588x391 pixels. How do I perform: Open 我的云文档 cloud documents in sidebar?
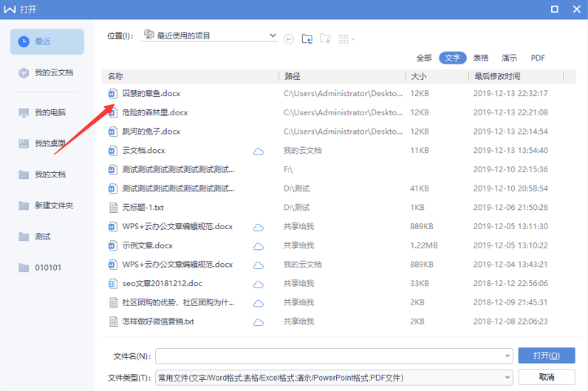[47, 72]
